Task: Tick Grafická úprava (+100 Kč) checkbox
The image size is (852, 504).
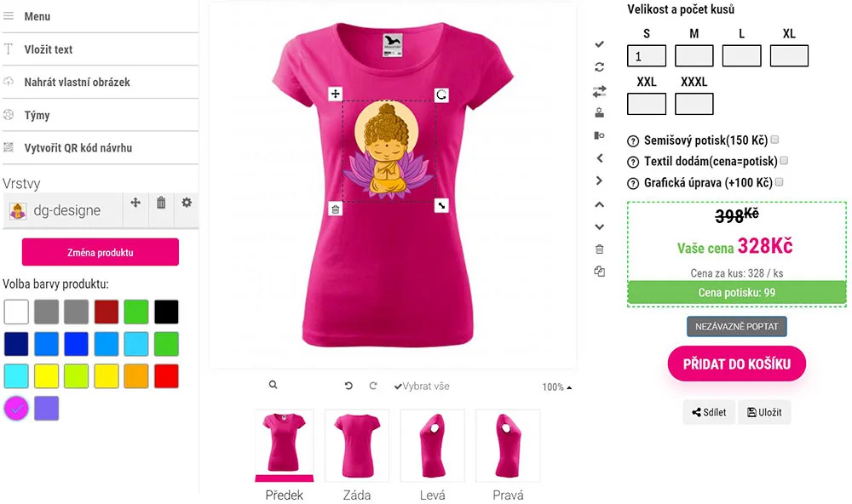Action: click(780, 182)
